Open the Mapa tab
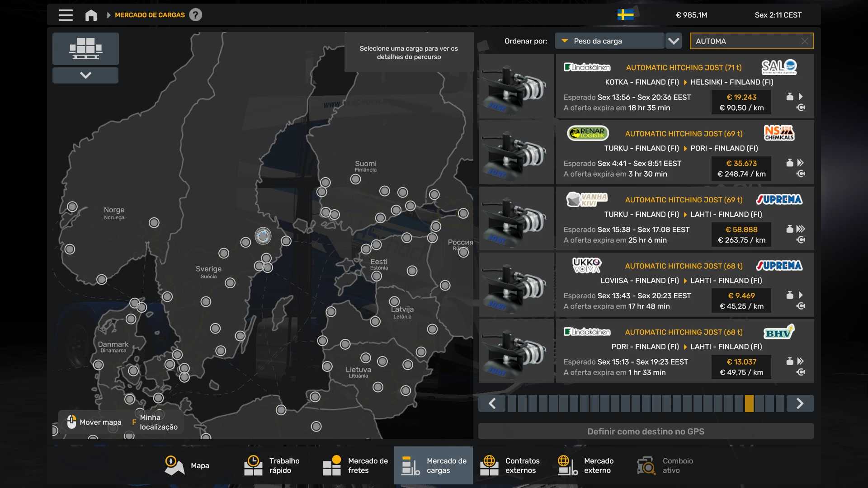 point(187,465)
